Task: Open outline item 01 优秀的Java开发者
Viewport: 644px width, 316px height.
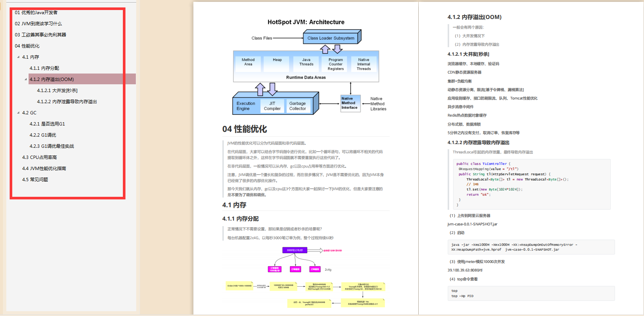Action: tap(36, 12)
